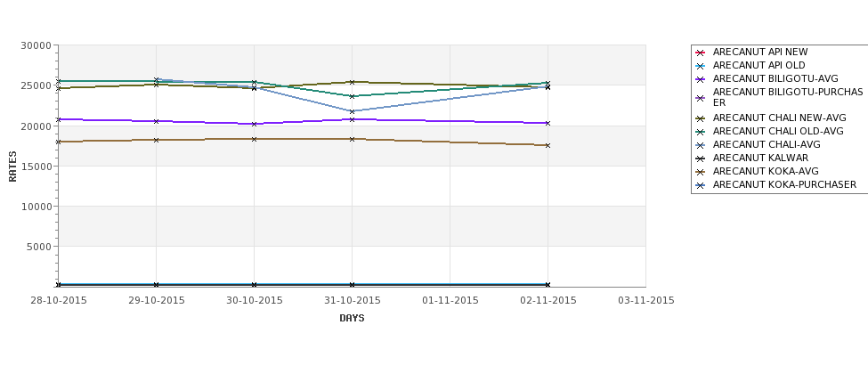Image resolution: width=868 pixels, height=382 pixels.
Task: Click the ARECANUT BILIGOTU-AVG legend marker
Action: tap(701, 79)
